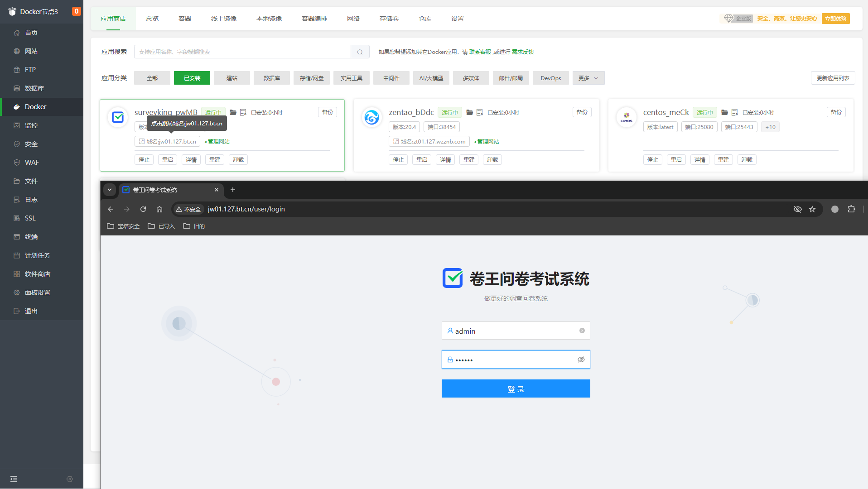This screenshot has width=868, height=489.
Task: Open the 存储卷 tab
Action: (x=389, y=19)
